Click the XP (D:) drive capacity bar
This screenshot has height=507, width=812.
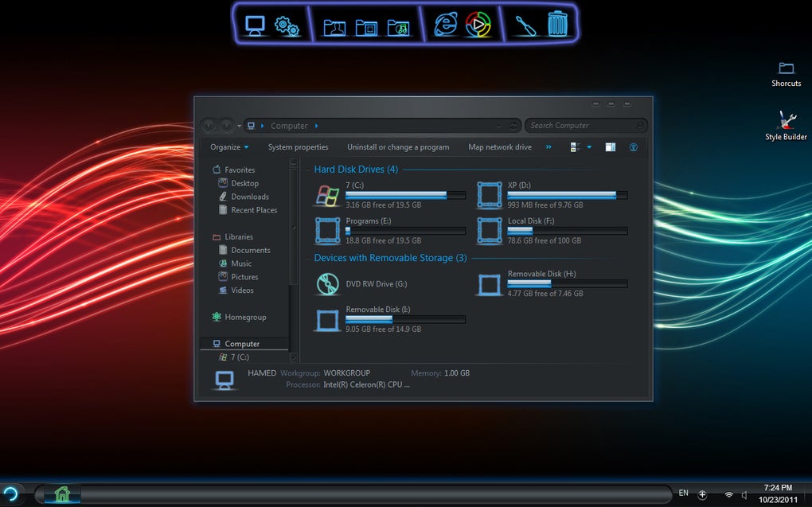point(567,195)
